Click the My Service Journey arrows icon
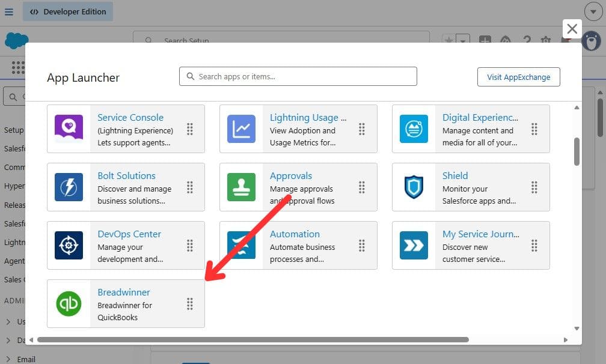Viewport: 606px width, 364px height. coord(414,246)
